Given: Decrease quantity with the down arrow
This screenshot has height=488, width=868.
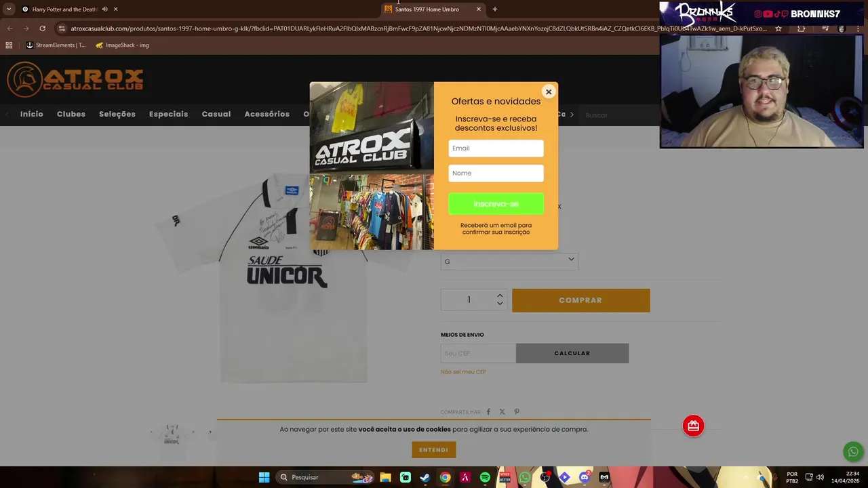Looking at the screenshot, I should (x=500, y=304).
